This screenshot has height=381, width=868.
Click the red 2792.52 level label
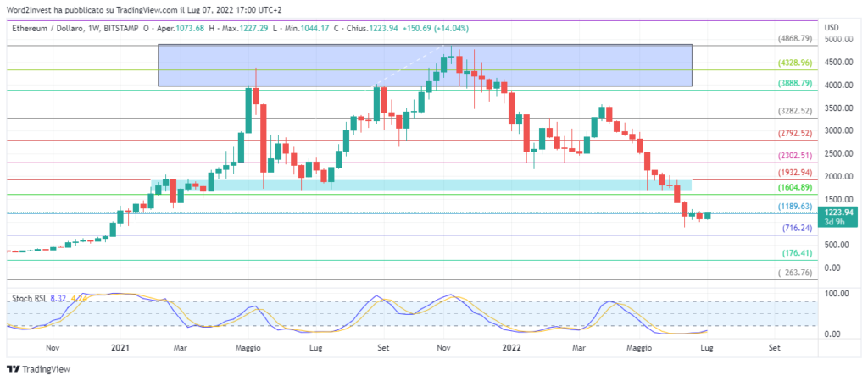795,134
